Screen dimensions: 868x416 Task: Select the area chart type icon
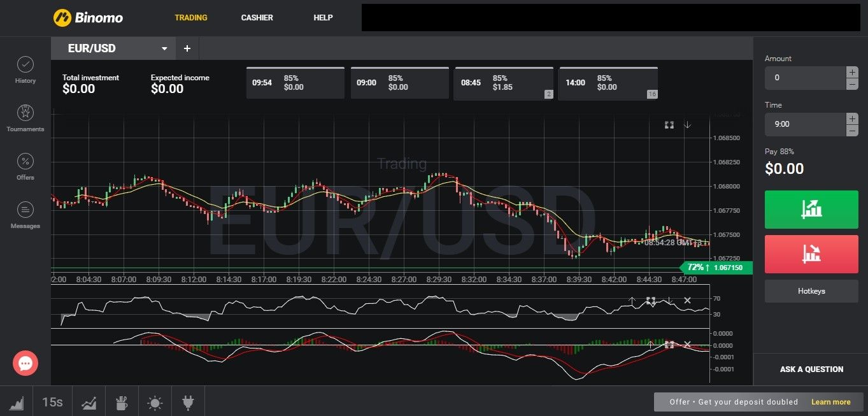(17, 402)
